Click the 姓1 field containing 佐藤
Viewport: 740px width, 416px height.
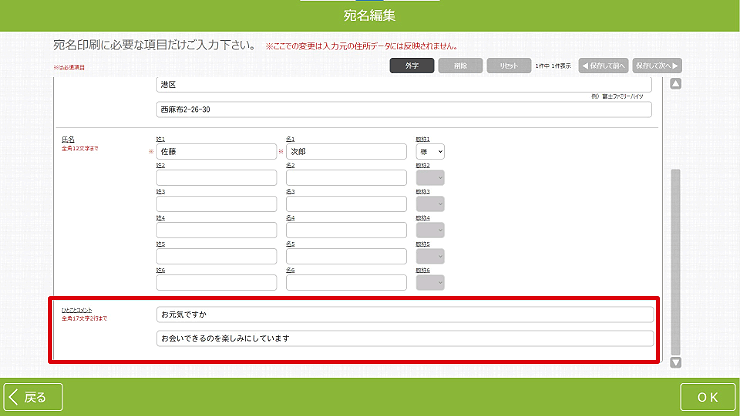216,152
